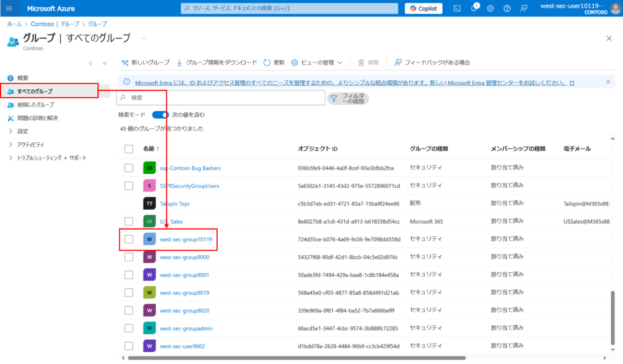This screenshot has width=623, height=364.
Task: Open ssg-Contoso Bug Bashers group
Action: pyautogui.click(x=190, y=168)
